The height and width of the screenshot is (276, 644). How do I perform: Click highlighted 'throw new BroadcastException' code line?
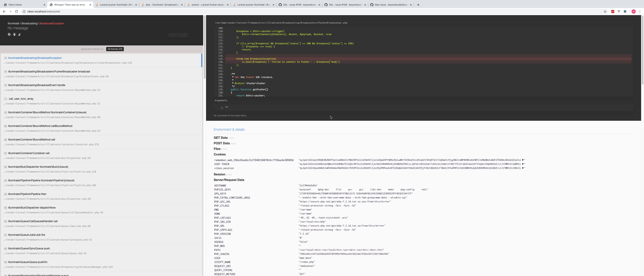pyautogui.click(x=428, y=59)
